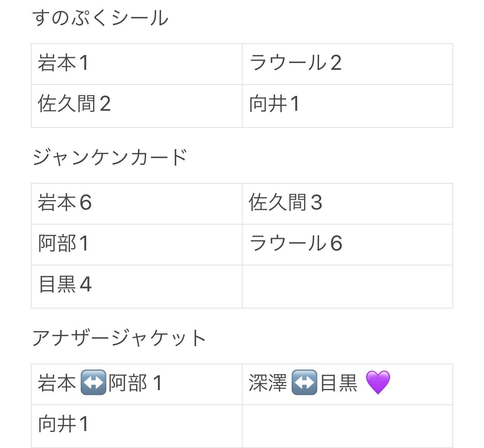Click the すのぷくシール heading
The height and width of the screenshot is (448, 484).
coord(101,18)
